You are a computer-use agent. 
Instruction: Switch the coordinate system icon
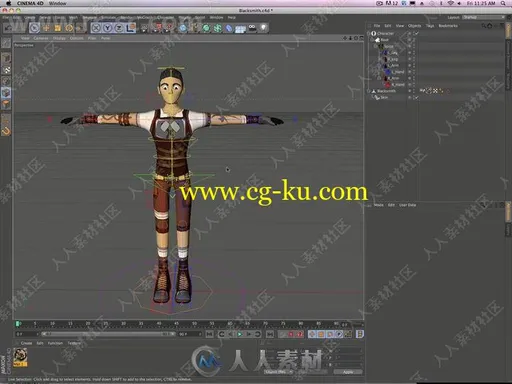click(131, 28)
